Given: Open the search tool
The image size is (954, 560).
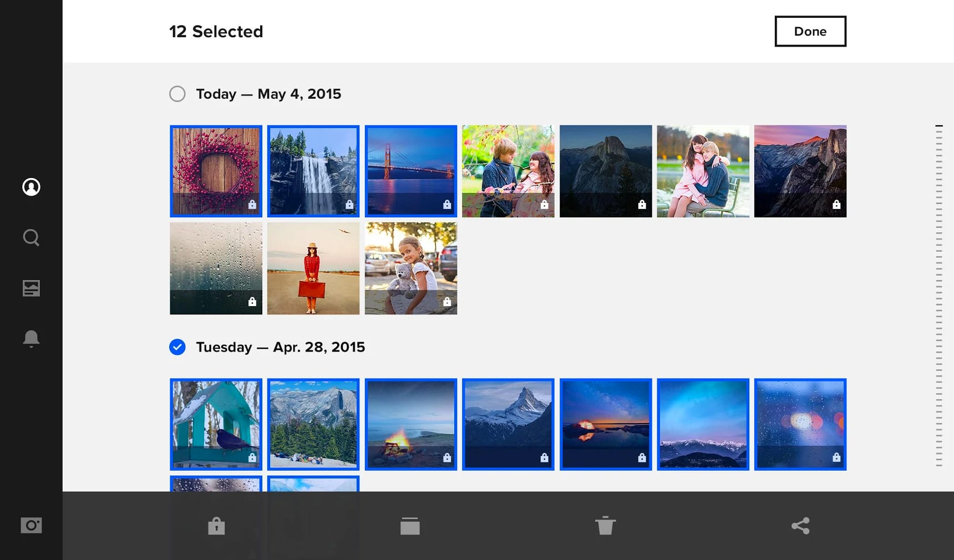Looking at the screenshot, I should [32, 237].
